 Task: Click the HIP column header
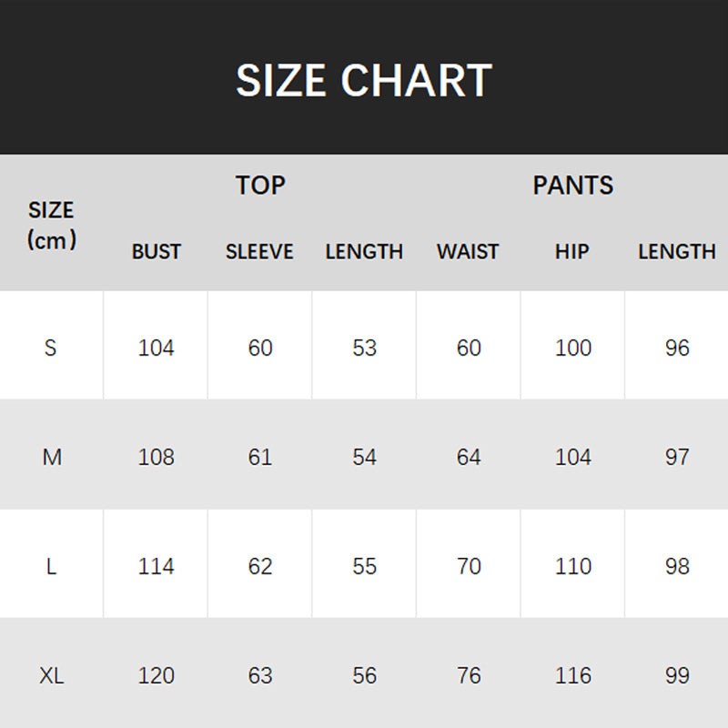pos(572,251)
